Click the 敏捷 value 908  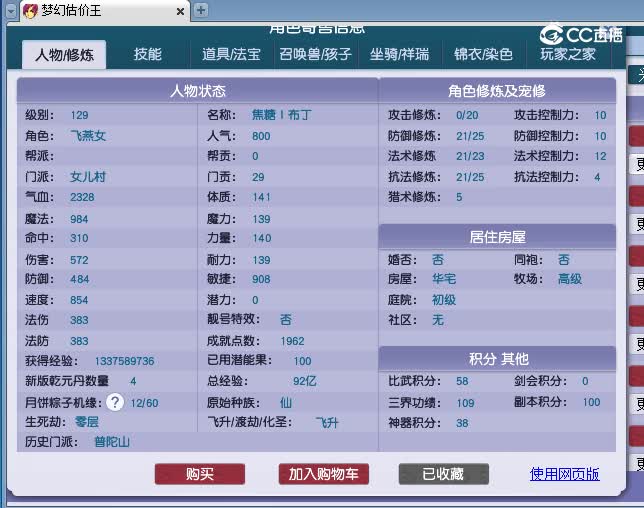click(x=261, y=279)
